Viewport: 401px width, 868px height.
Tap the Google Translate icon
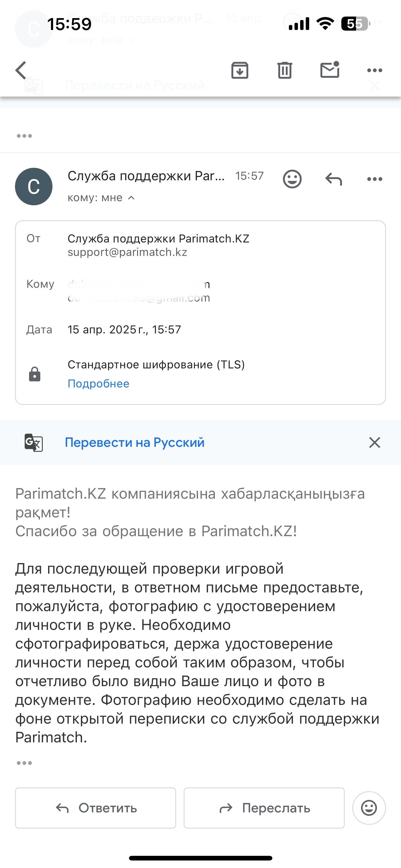pos(34,442)
